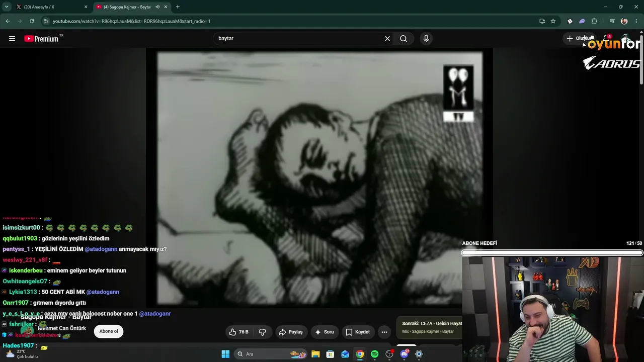Open Spotify from the taskbar
This screenshot has width=644, height=362.
tap(375, 354)
